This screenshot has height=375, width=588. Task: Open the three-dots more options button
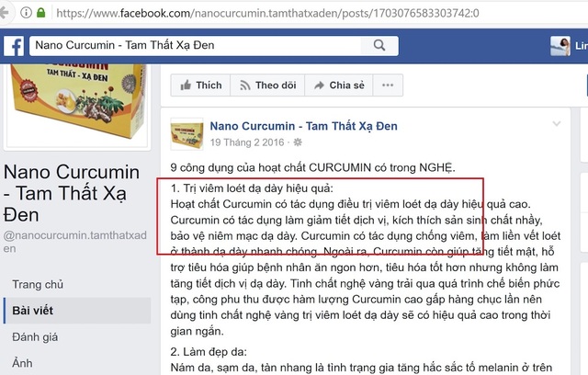tap(388, 85)
